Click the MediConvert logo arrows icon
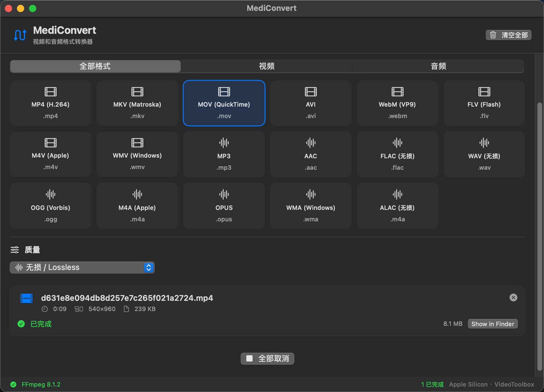544x392 pixels. tap(20, 35)
